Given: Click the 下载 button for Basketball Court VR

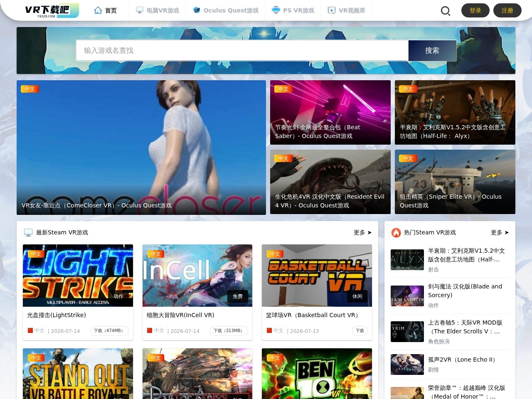Looking at the screenshot, I should tap(360, 331).
